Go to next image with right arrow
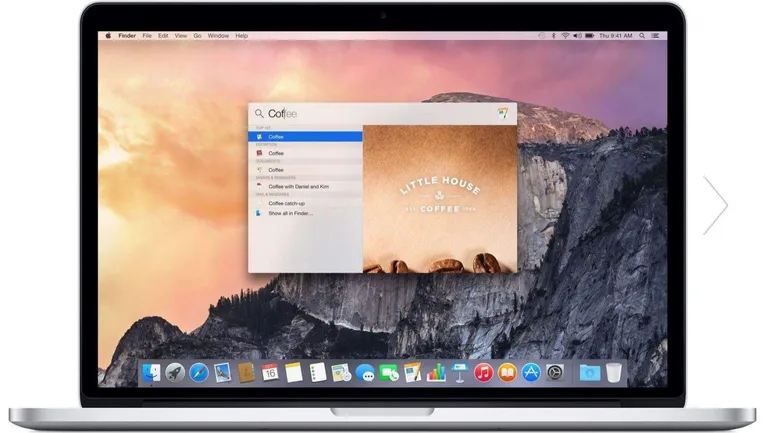The height and width of the screenshot is (433, 770). pos(715,205)
